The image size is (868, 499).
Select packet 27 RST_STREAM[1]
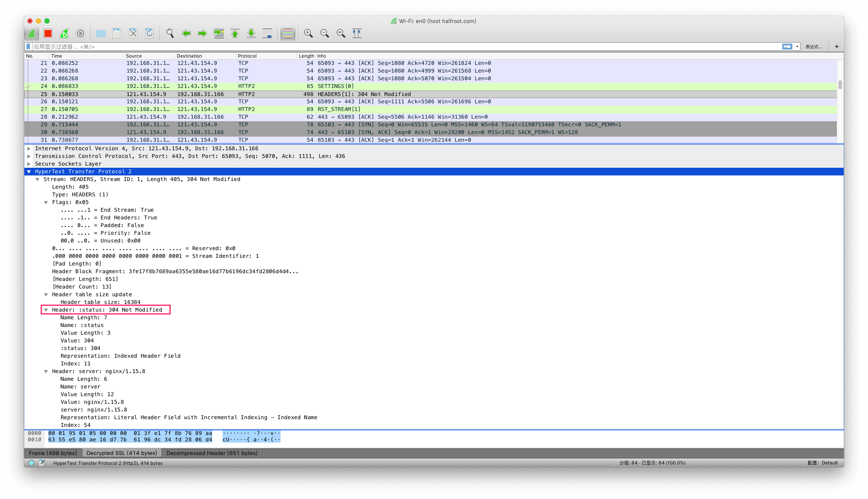tap(431, 109)
